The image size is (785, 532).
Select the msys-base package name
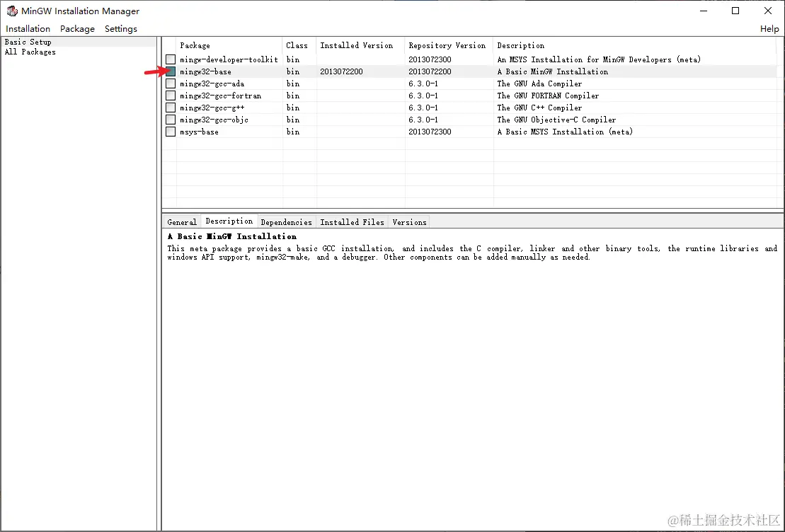(199, 132)
